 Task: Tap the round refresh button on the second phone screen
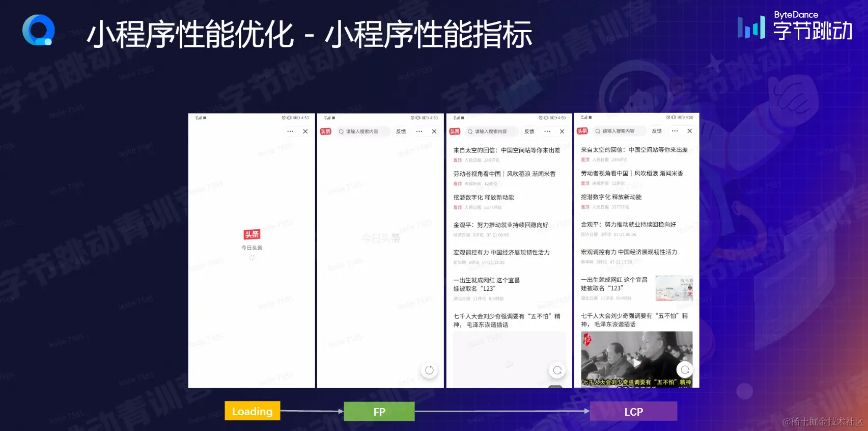pyautogui.click(x=430, y=370)
